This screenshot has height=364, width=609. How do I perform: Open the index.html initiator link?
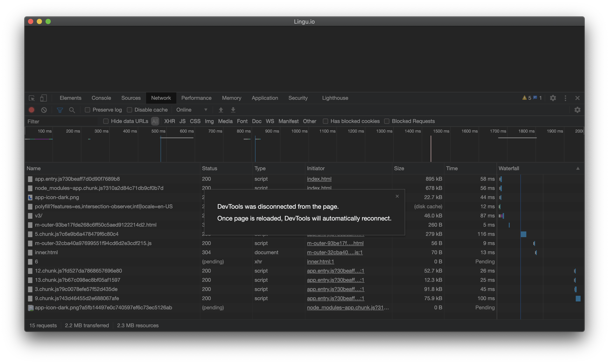pyautogui.click(x=319, y=179)
